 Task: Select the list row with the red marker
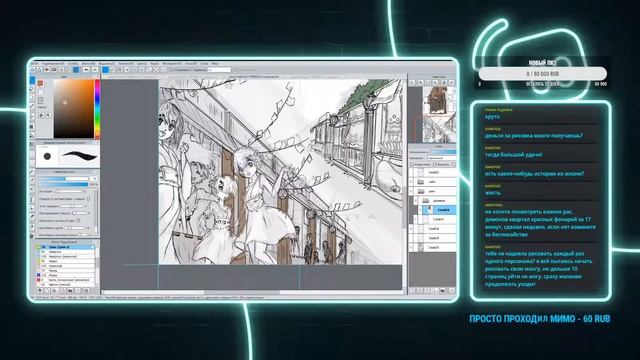[66, 280]
